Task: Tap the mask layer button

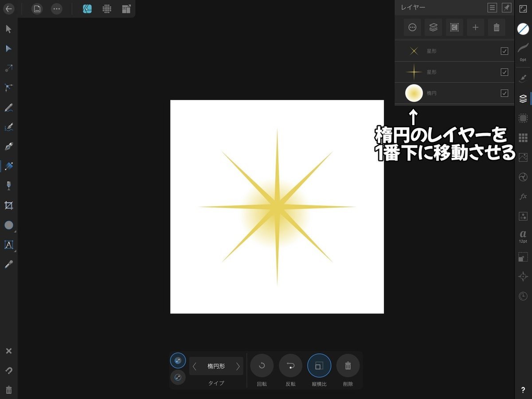Action: point(454,27)
